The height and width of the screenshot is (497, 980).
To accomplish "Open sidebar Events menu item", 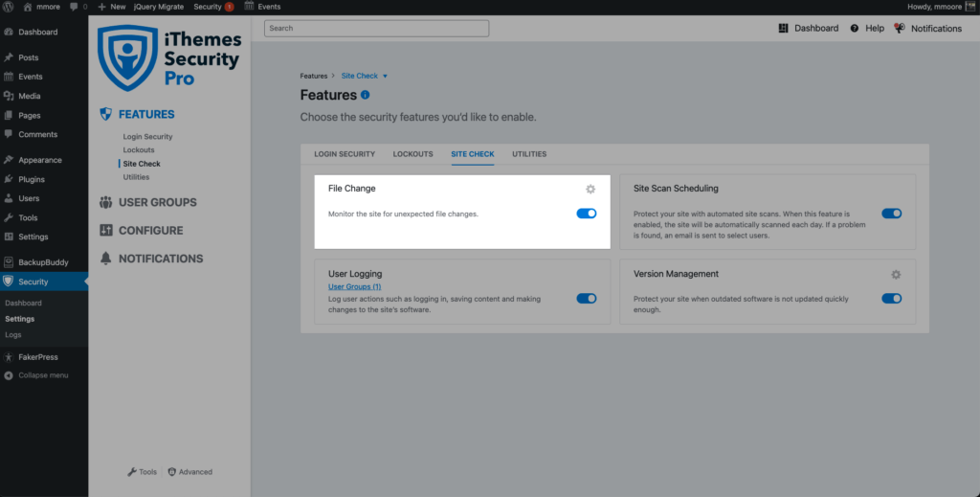I will pos(30,77).
